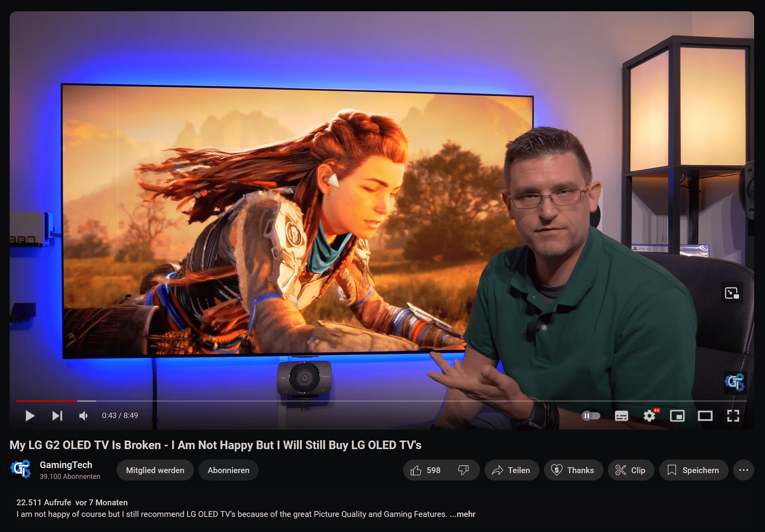
Task: Click the video title text
Action: (x=216, y=445)
